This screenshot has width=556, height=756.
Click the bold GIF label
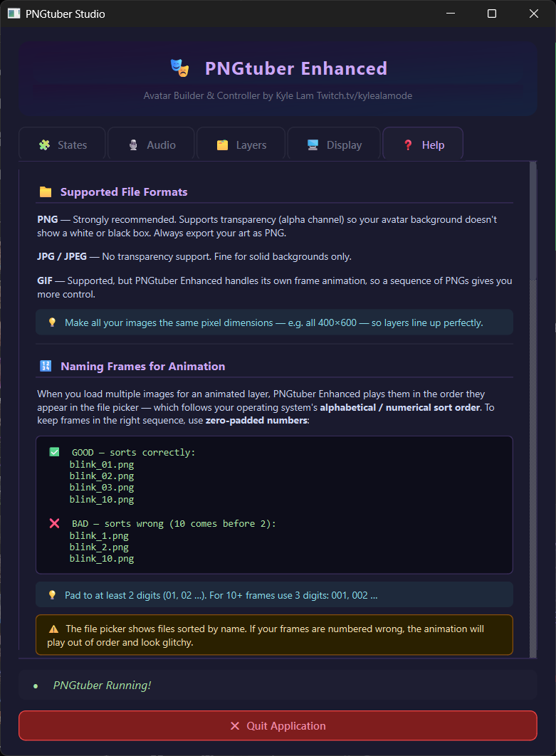click(45, 280)
